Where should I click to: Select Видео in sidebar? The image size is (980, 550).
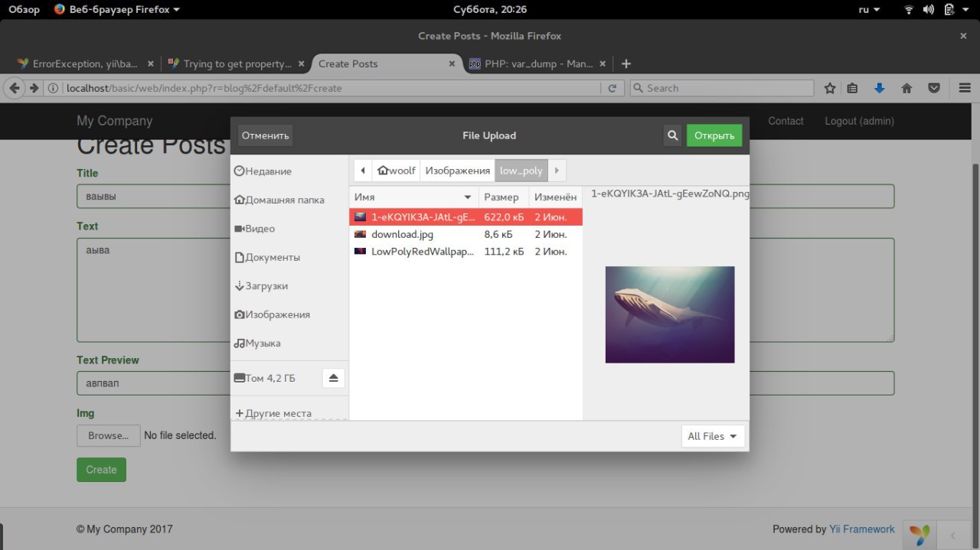289,229
